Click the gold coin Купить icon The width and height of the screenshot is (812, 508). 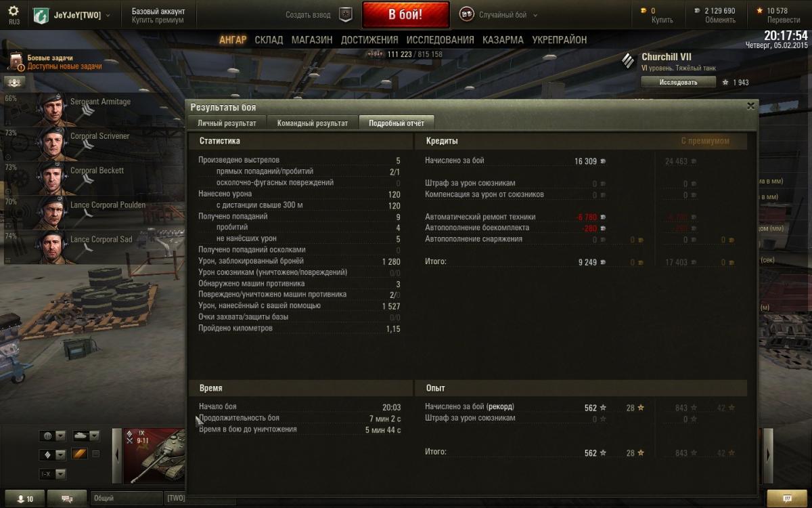[644, 11]
